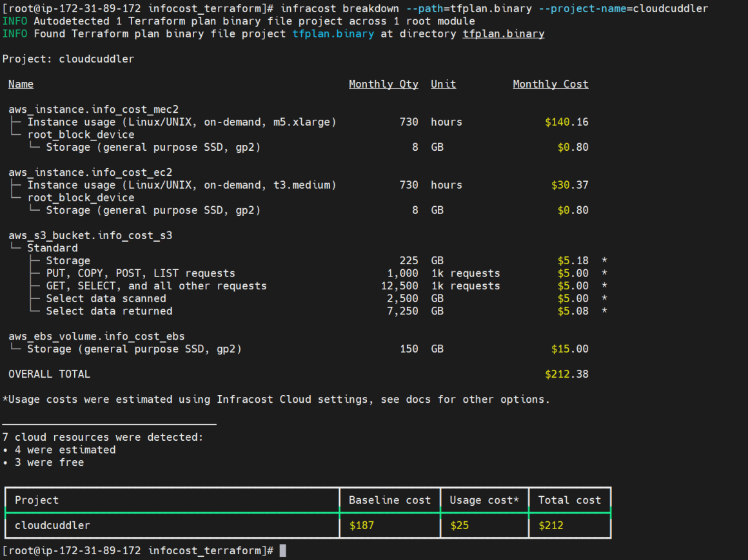Click the Total cost header cell
This screenshot has width=748, height=560.
569,500
